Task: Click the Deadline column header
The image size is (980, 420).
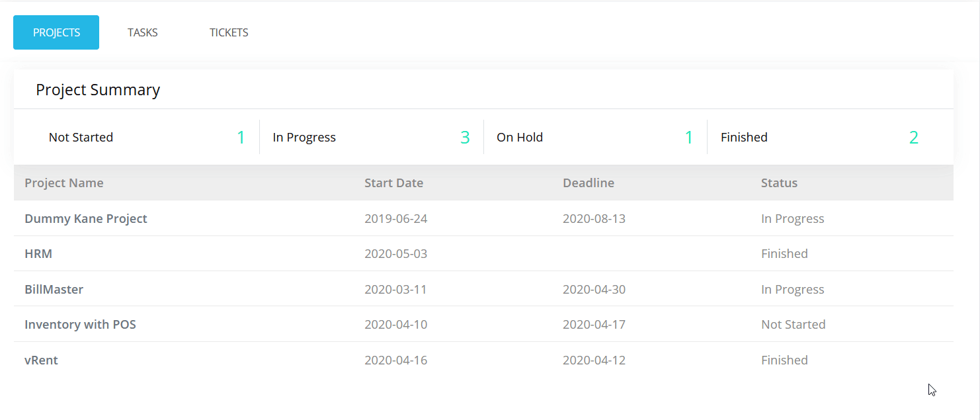Action: coord(589,183)
